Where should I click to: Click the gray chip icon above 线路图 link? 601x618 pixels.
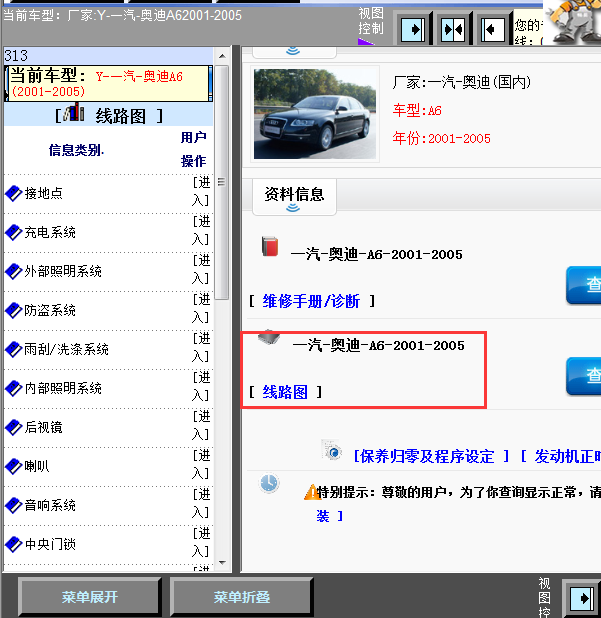(269, 336)
